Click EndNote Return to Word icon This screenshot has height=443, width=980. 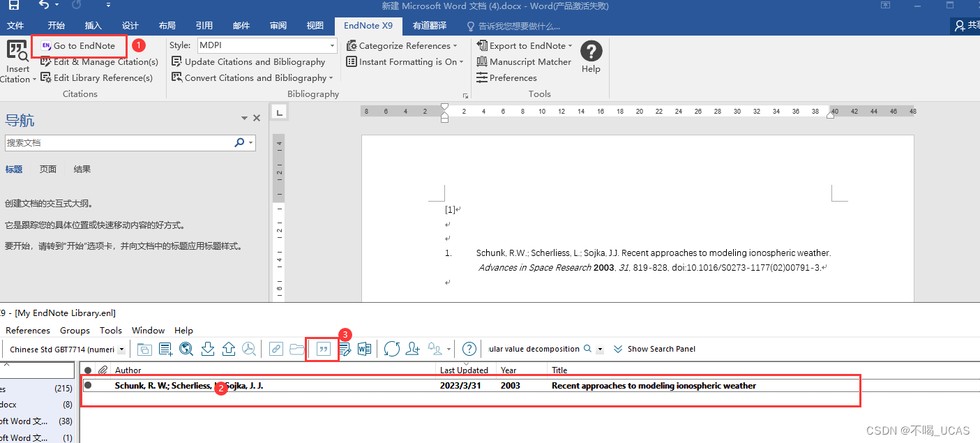point(364,350)
